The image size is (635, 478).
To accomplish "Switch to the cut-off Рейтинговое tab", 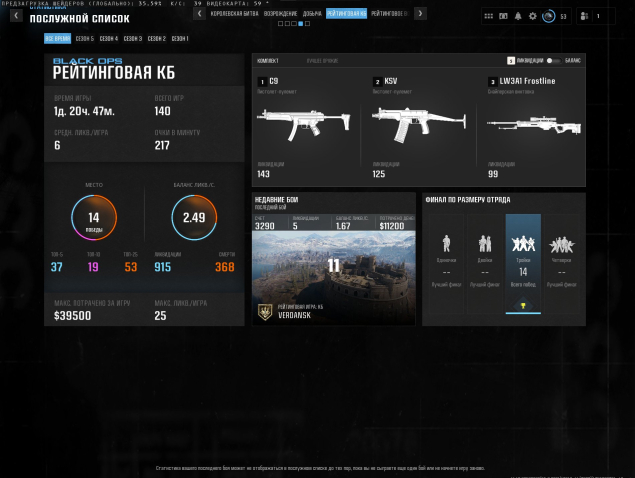I will (390, 13).
